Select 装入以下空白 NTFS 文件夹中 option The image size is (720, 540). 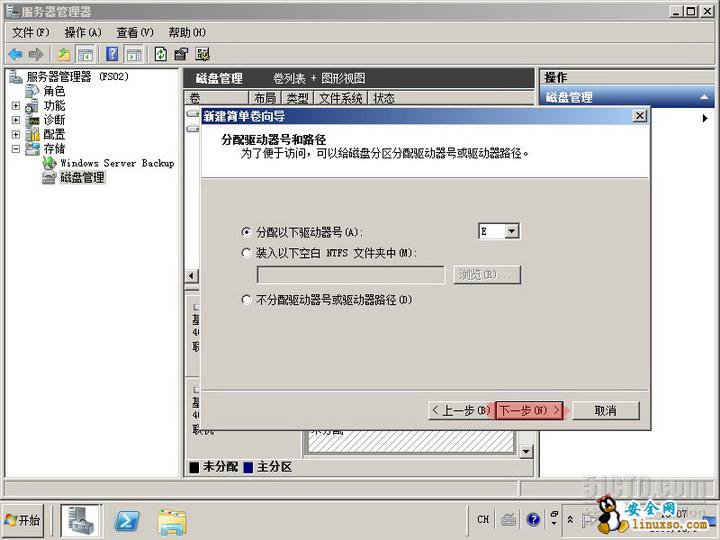pos(247,253)
